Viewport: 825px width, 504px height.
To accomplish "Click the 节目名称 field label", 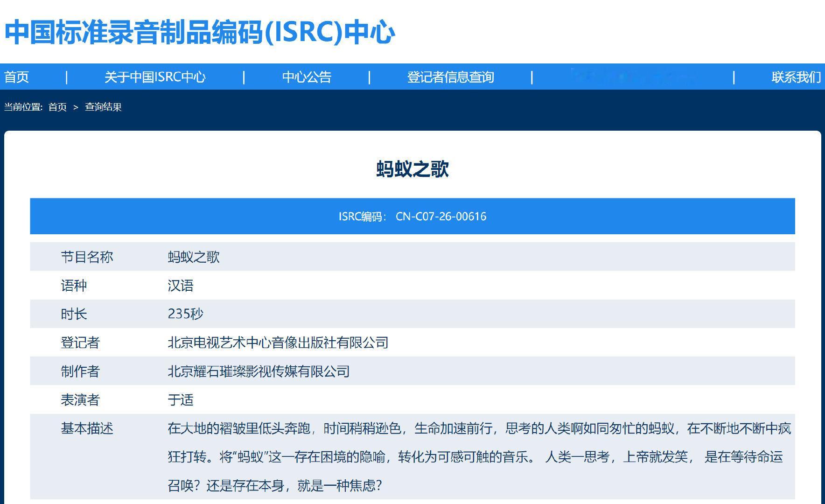I will (87, 257).
